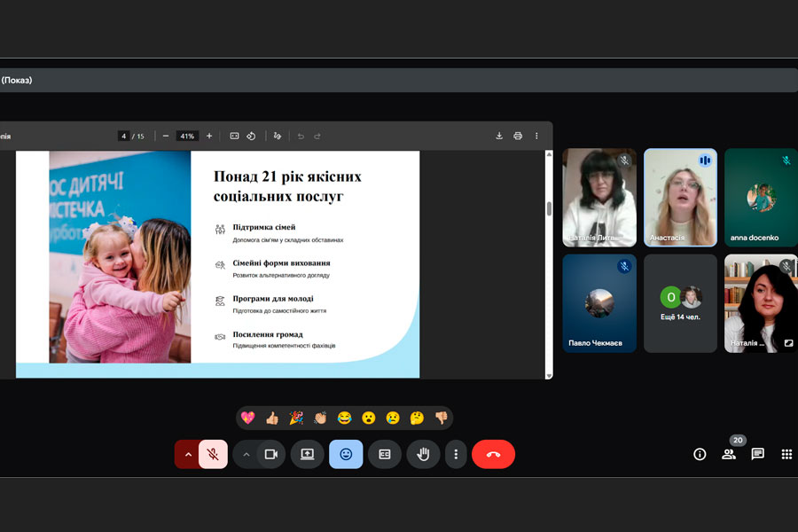Send the heart emoji reaction
Screen dimensions: 798x532
(x=247, y=418)
